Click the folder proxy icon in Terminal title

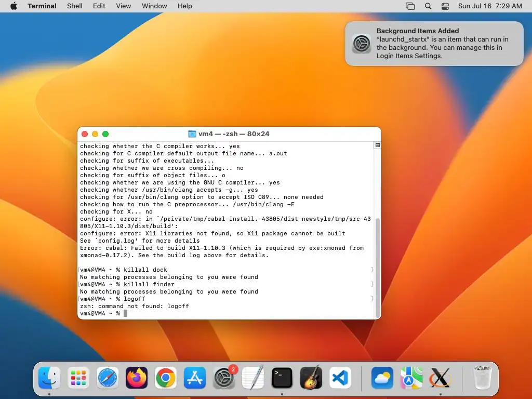click(192, 134)
